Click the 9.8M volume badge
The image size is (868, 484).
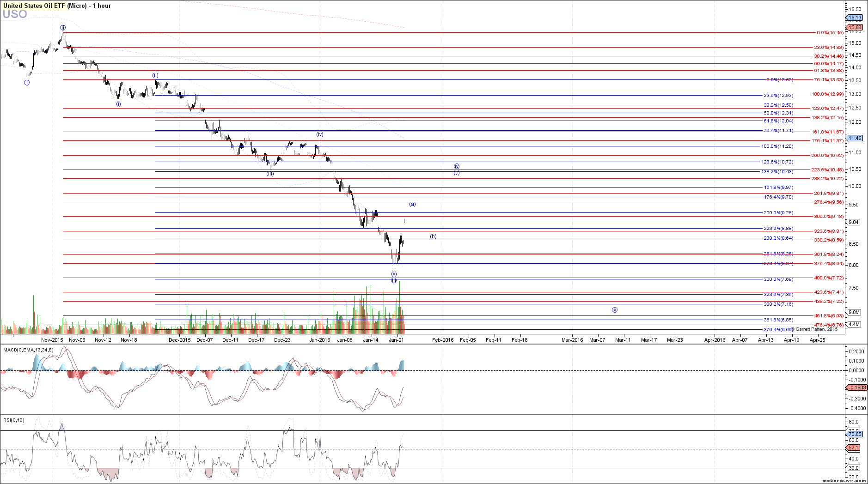[x=855, y=313]
